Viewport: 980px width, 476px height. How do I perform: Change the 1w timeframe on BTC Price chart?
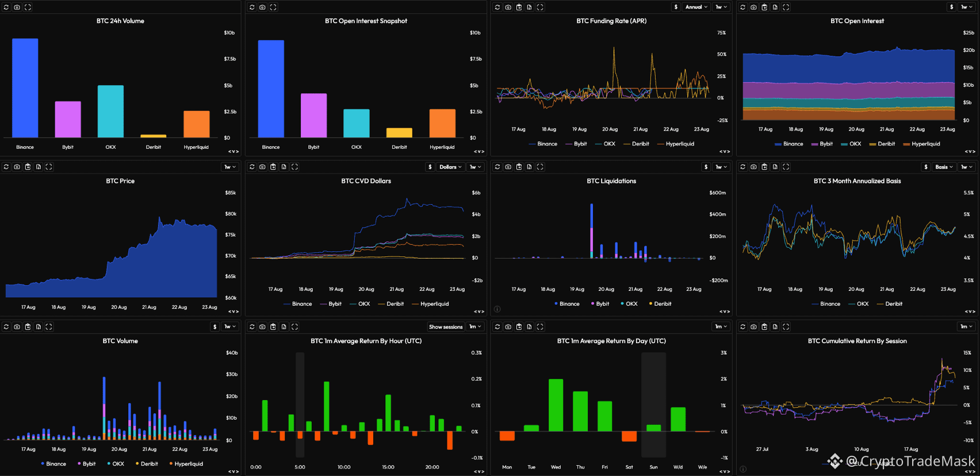(230, 167)
